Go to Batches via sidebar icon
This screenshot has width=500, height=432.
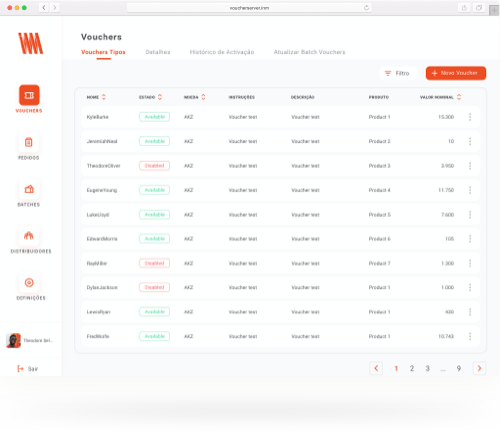(29, 189)
